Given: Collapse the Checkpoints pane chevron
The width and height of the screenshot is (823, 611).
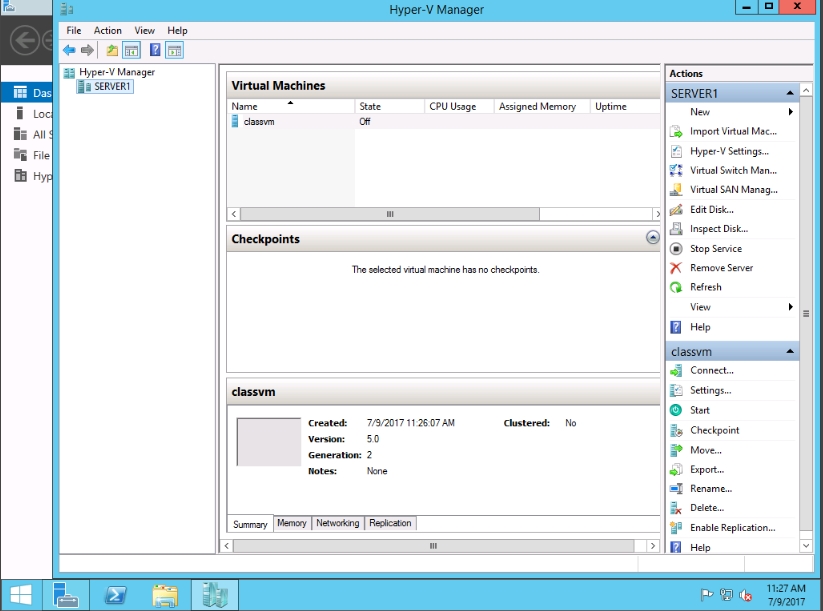Looking at the screenshot, I should point(653,238).
